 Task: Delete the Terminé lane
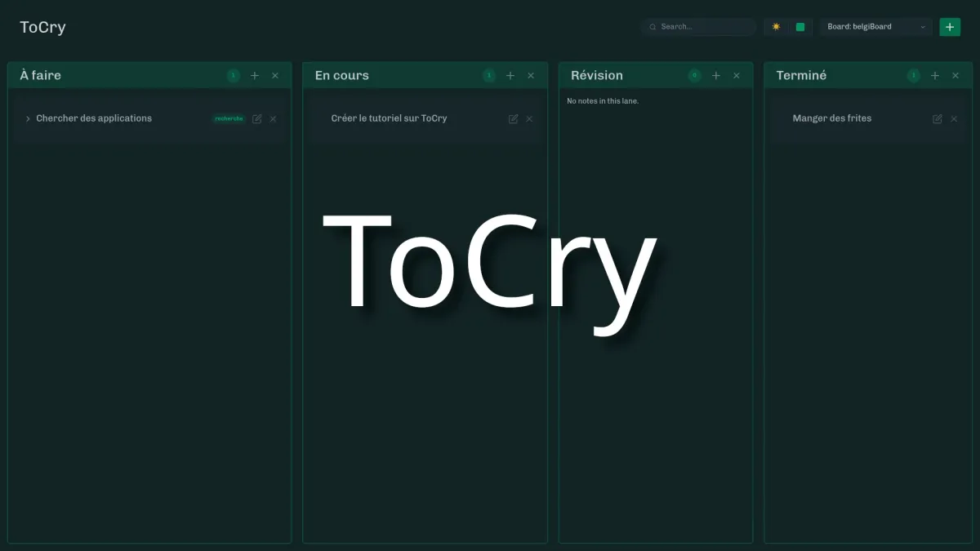(955, 76)
